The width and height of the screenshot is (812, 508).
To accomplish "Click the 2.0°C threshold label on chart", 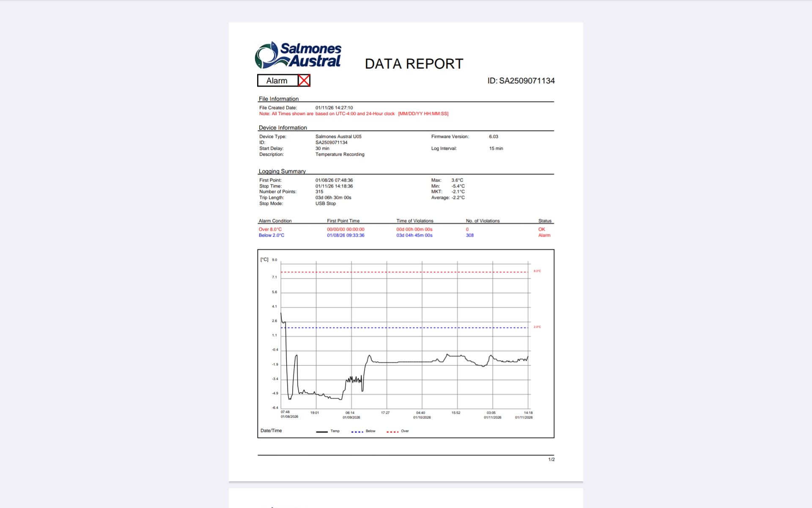I will (537, 327).
